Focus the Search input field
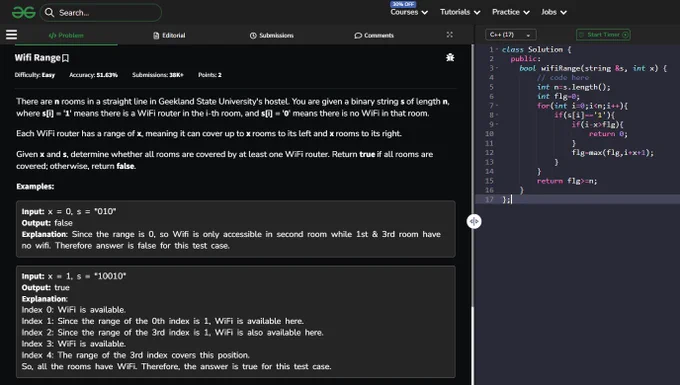This screenshot has width=680, height=385. pyautogui.click(x=101, y=13)
